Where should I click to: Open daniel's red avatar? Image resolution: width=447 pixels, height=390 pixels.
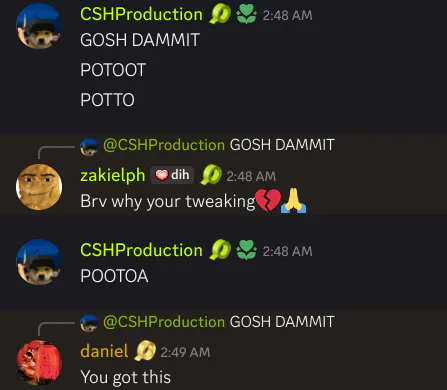click(39, 363)
